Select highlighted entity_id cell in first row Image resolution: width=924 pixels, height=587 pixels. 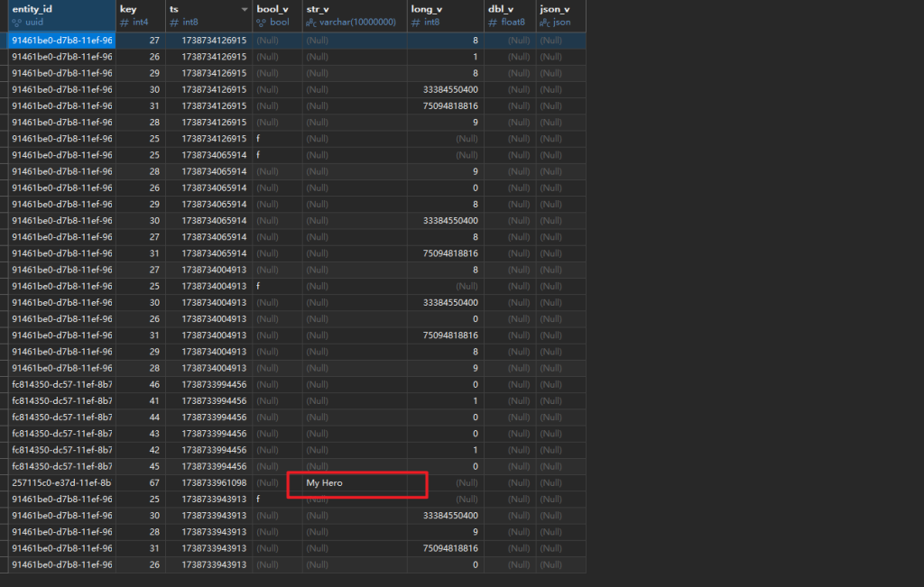(x=62, y=41)
